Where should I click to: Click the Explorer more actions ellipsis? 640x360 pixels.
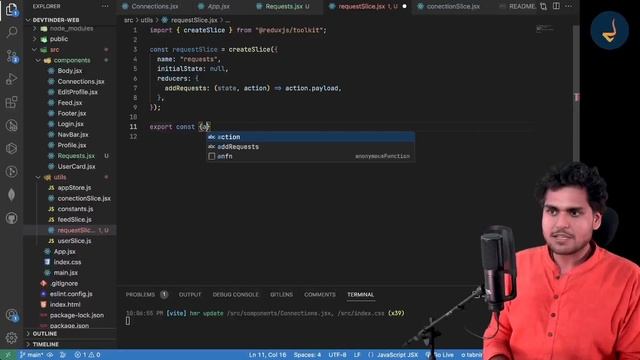click(x=105, y=6)
